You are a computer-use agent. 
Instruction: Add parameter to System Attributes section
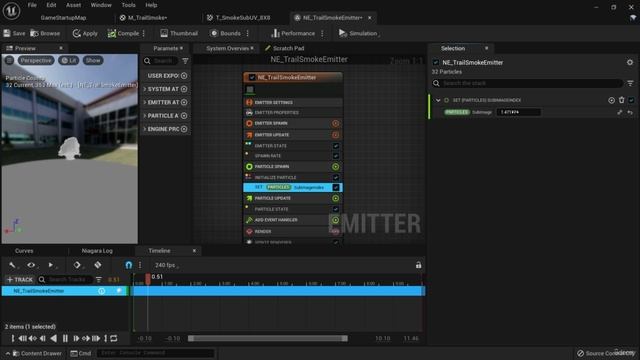click(184, 89)
